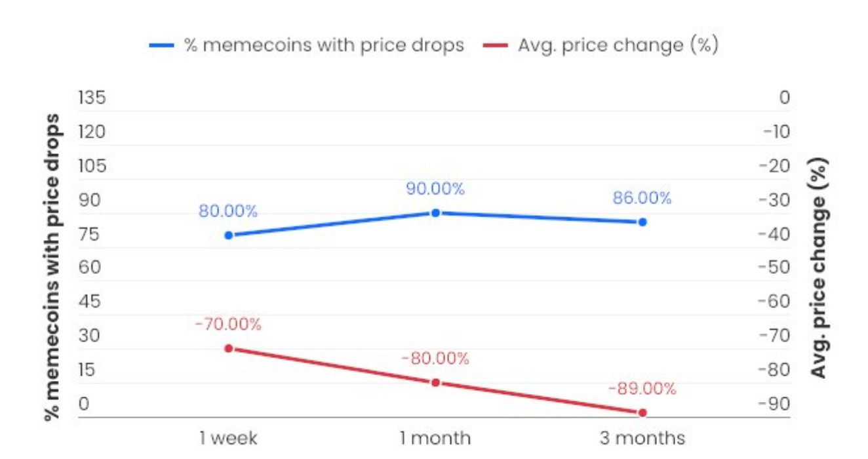
Task: Click the red data point at 1 week
Action: (x=229, y=348)
